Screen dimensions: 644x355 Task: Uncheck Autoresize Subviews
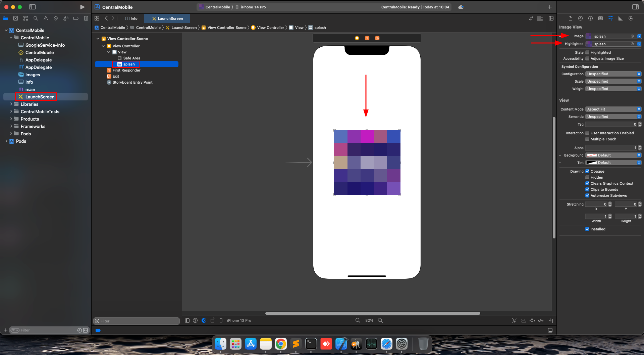(587, 195)
